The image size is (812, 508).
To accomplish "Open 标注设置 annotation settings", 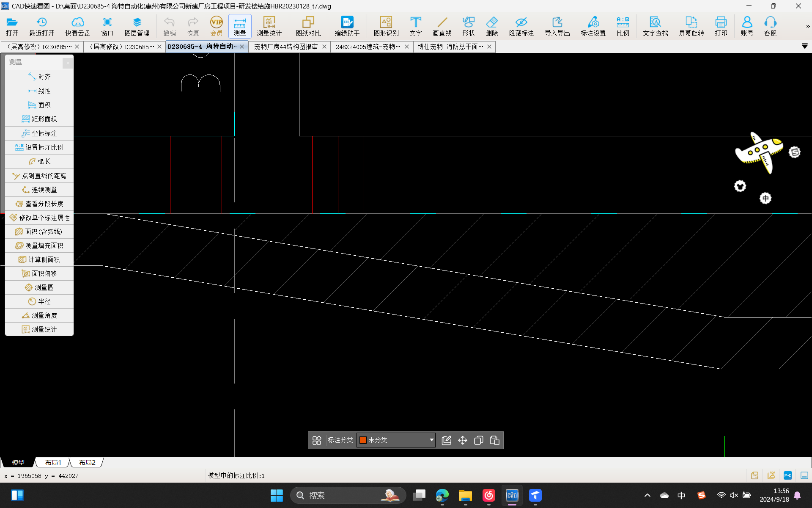I will point(593,27).
